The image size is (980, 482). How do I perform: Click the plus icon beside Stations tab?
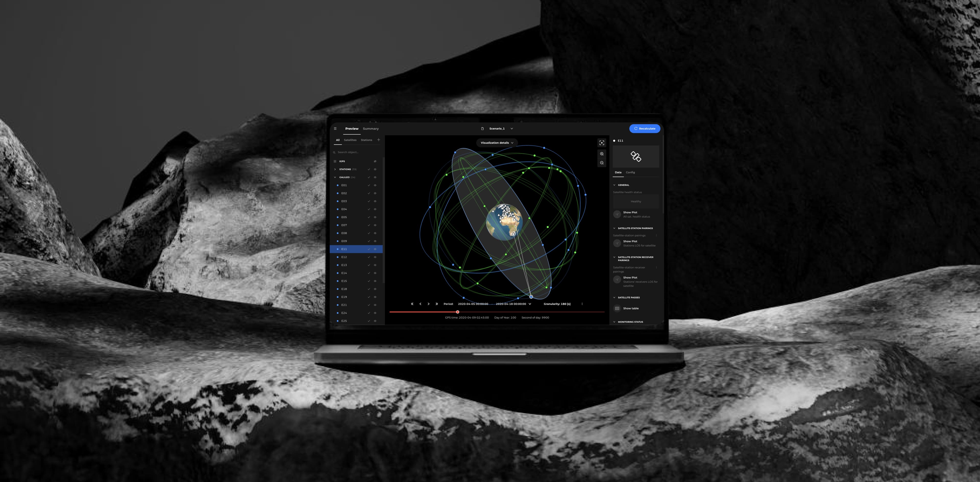[x=378, y=140]
